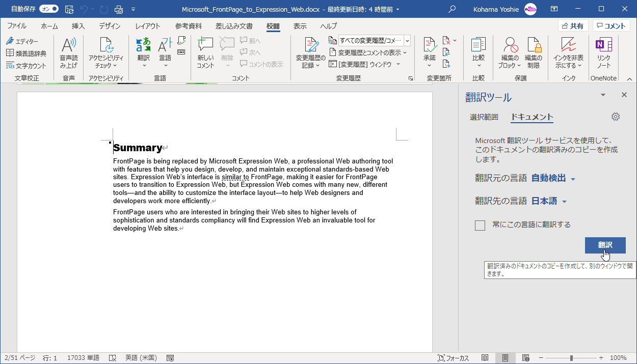
Task: Click the 翻訳 translate button
Action: click(x=605, y=245)
